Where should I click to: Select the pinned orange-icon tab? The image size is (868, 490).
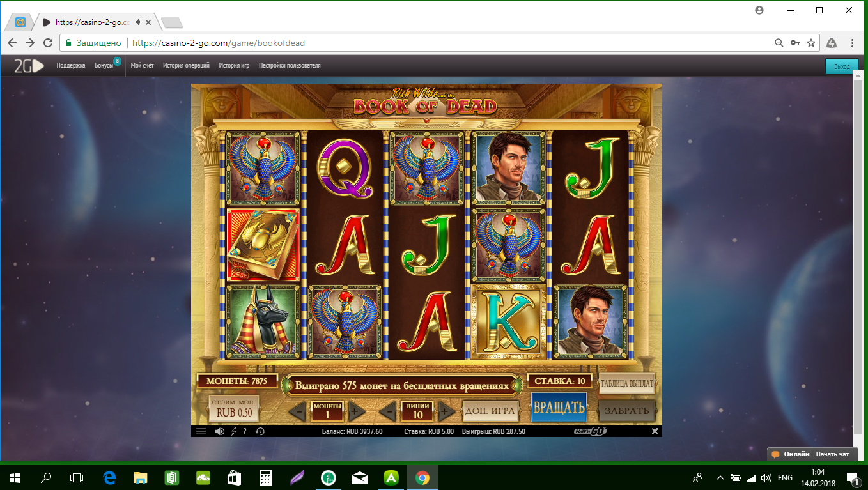coord(20,22)
